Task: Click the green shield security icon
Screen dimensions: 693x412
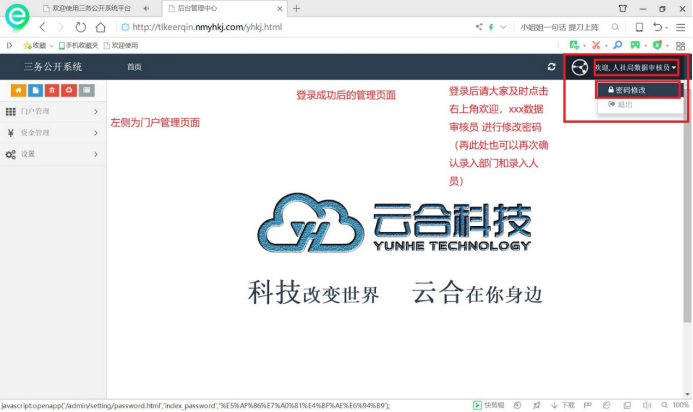Action: (657, 45)
